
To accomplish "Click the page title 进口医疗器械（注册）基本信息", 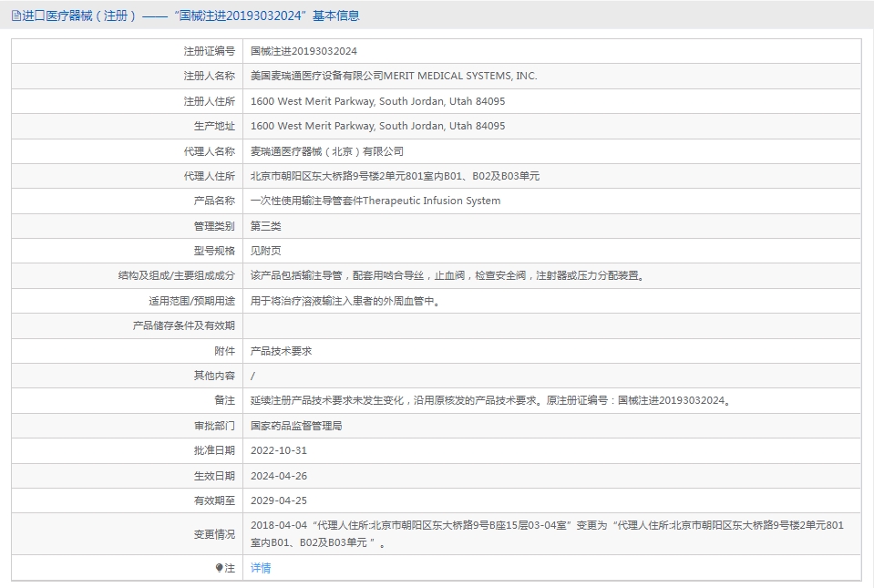I will coord(190,15).
